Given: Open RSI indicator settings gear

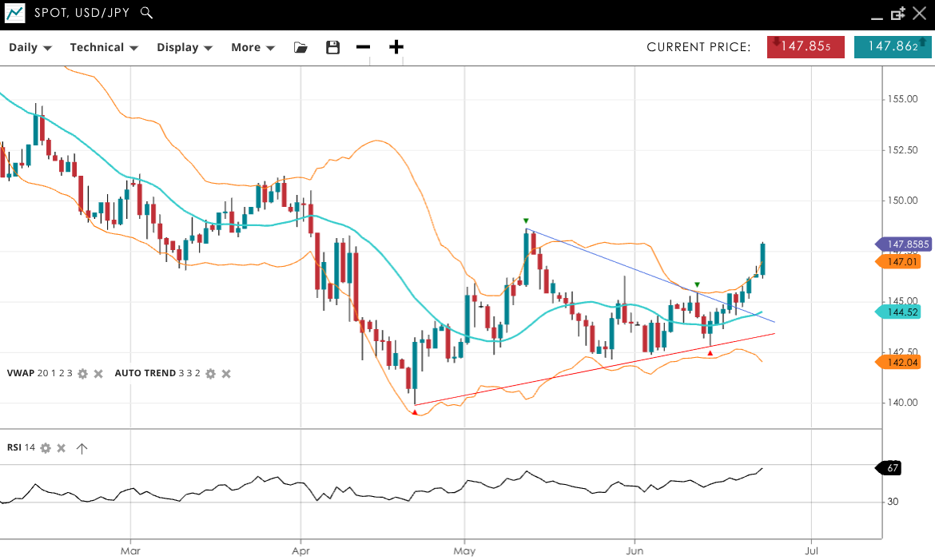Looking at the screenshot, I should (x=46, y=448).
